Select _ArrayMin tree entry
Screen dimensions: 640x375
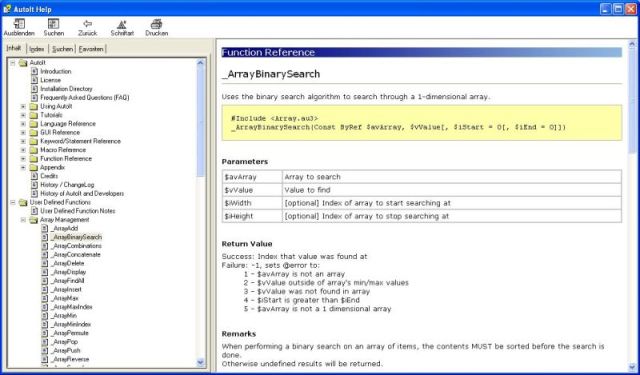pos(64,316)
